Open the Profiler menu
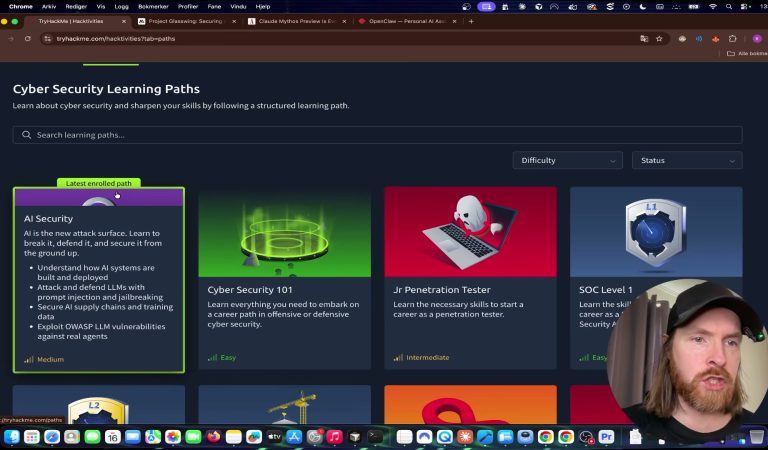Image resolution: width=768 pixels, height=450 pixels. coord(188,6)
